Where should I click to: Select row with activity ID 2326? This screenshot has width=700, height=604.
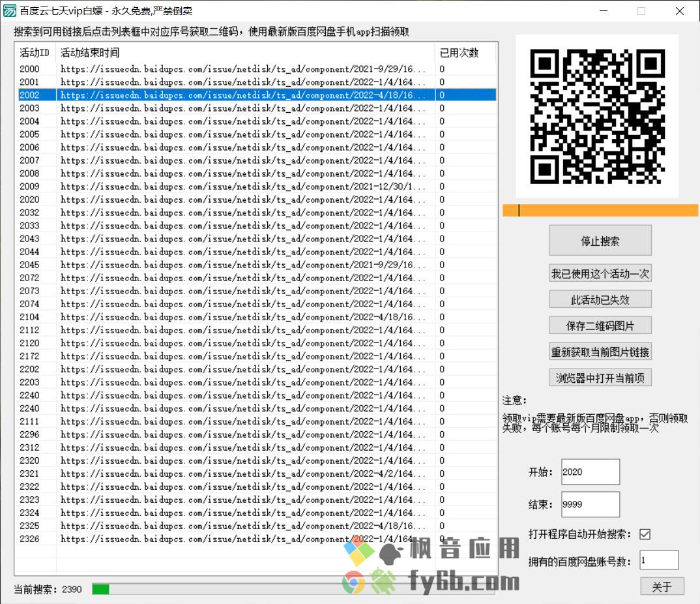257,539
